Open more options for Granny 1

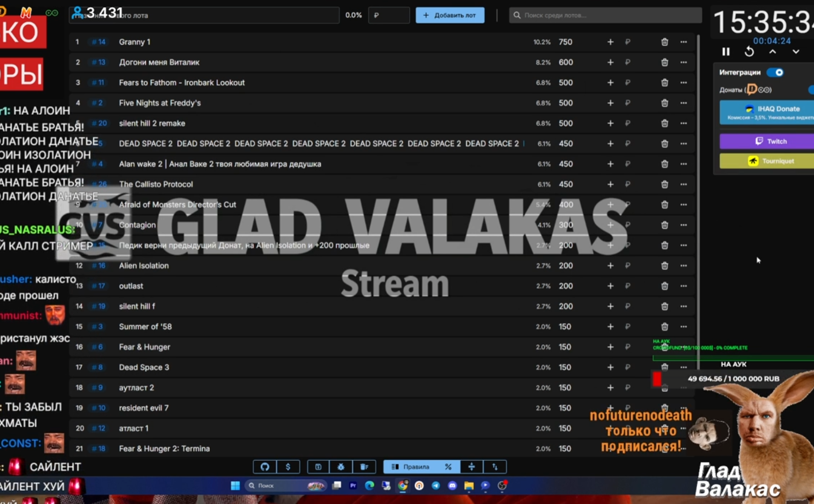(x=684, y=42)
